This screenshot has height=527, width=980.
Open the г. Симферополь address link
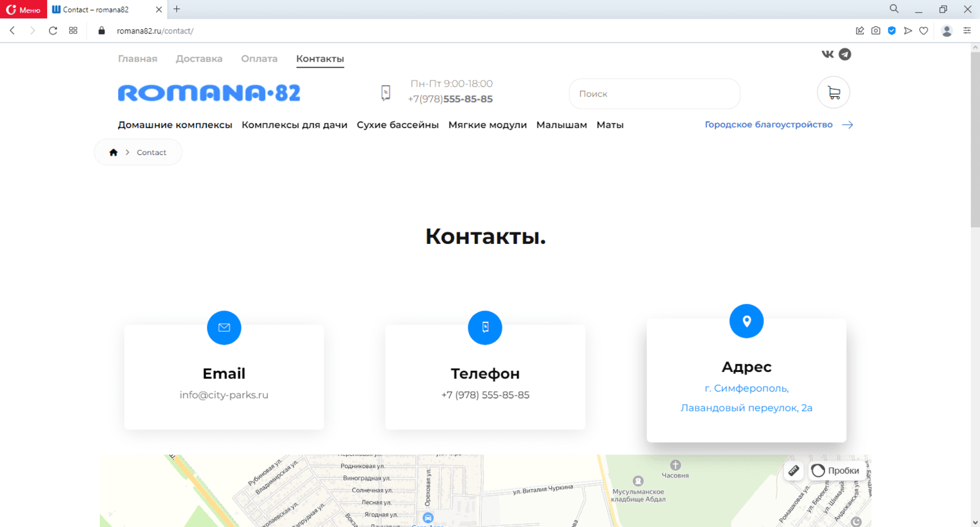click(x=747, y=388)
